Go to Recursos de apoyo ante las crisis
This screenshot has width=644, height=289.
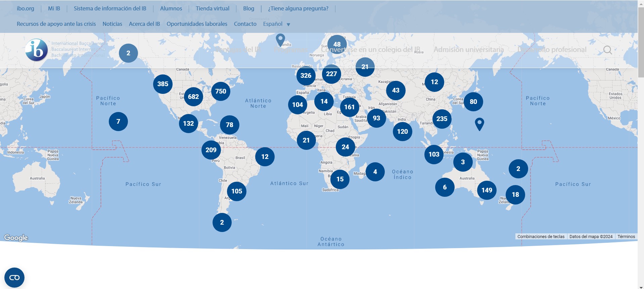[56, 24]
